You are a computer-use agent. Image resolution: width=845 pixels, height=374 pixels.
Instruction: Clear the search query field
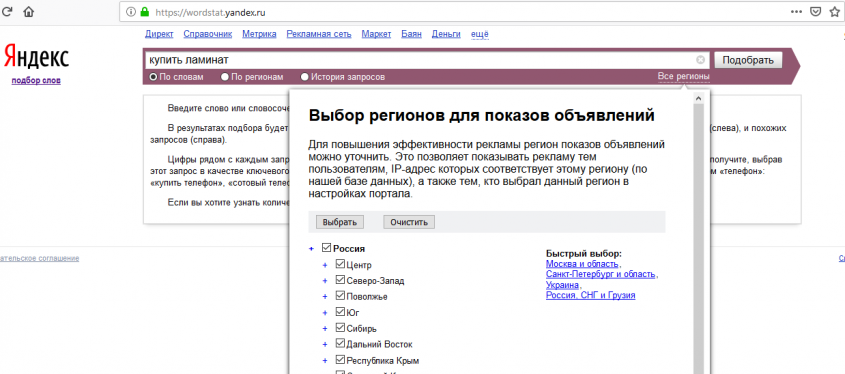tap(700, 60)
